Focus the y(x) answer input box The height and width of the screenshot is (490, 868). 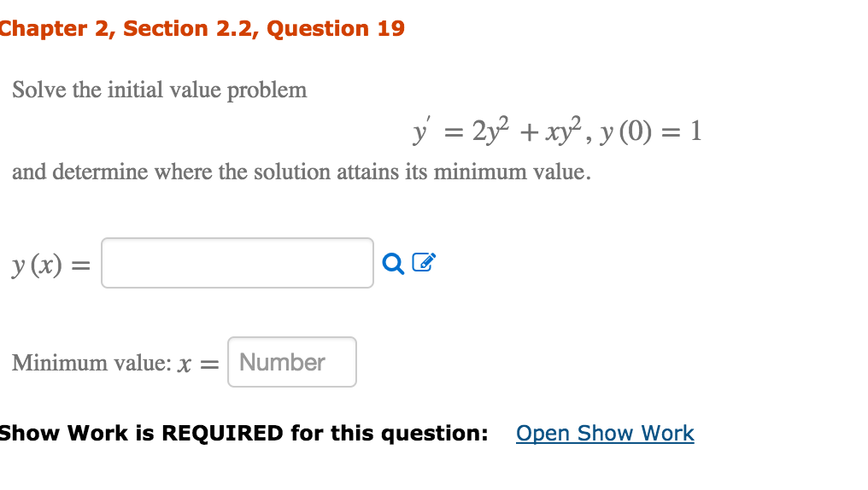click(238, 263)
